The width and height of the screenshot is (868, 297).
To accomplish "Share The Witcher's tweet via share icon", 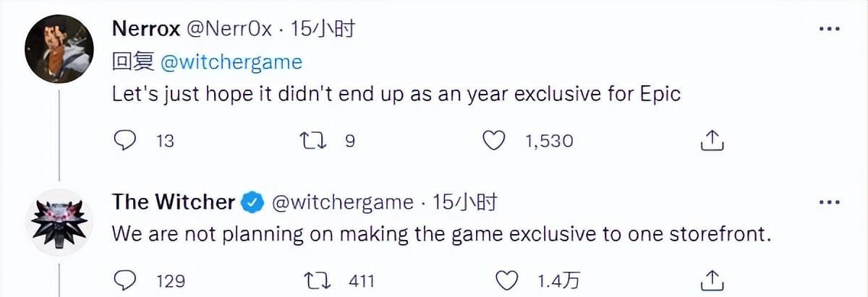I will 712,280.
